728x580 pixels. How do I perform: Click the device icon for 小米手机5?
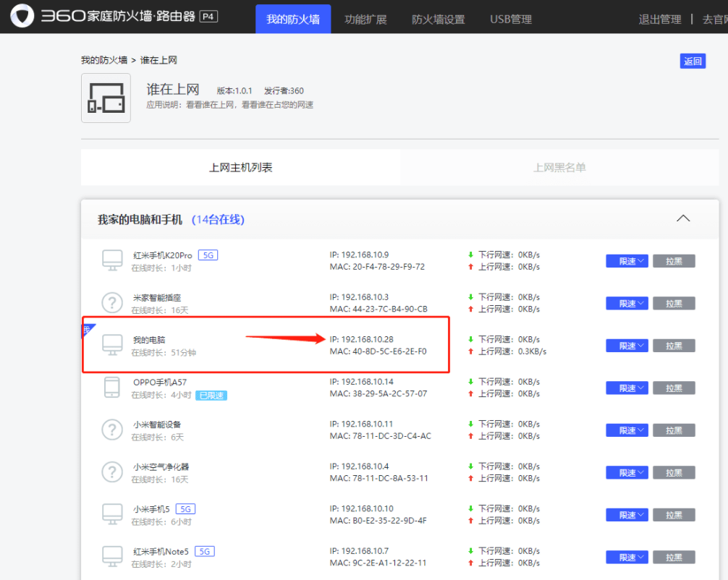click(111, 514)
